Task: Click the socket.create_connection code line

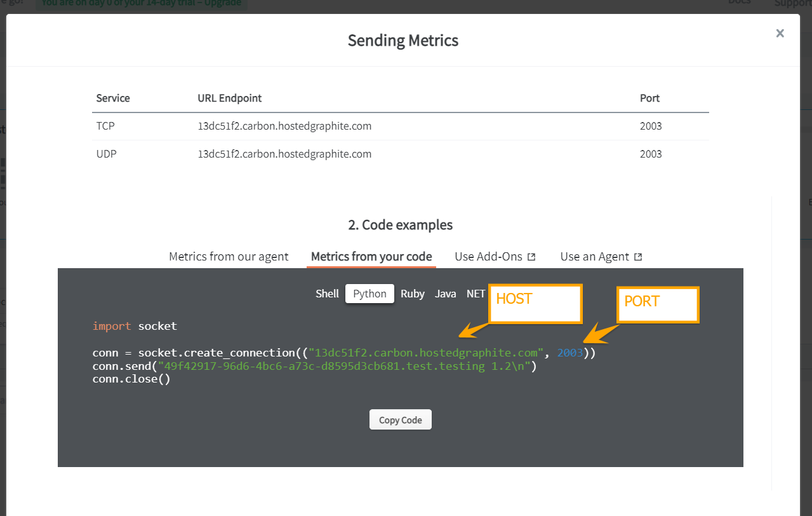Action: coord(344,353)
